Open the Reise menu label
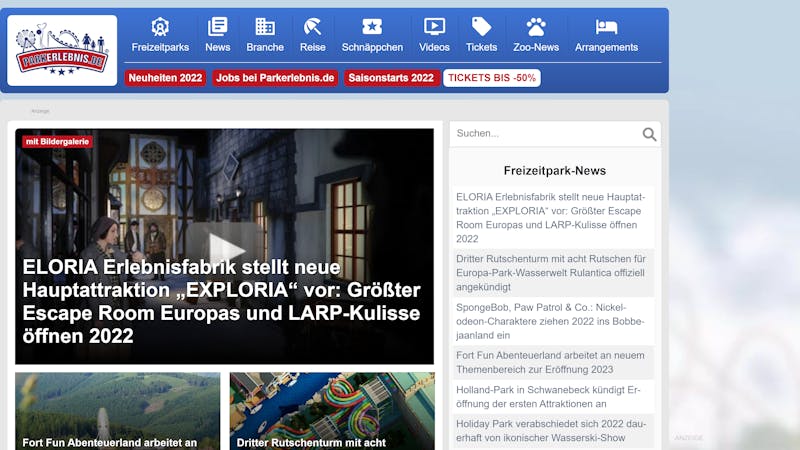Viewport: 800px width, 450px height. 313,47
